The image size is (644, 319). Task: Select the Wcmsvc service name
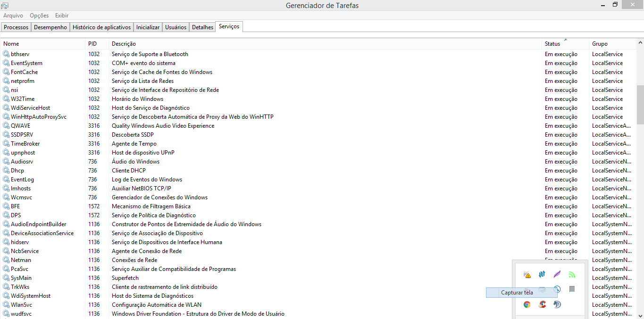pos(21,197)
